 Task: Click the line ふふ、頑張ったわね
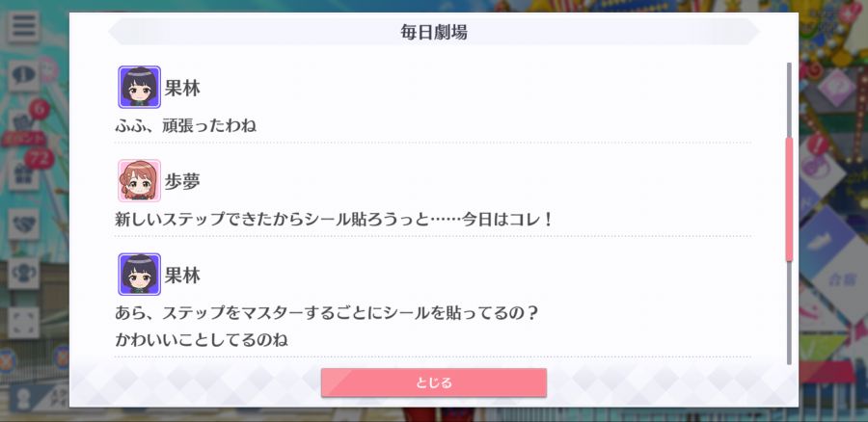[x=186, y=126]
